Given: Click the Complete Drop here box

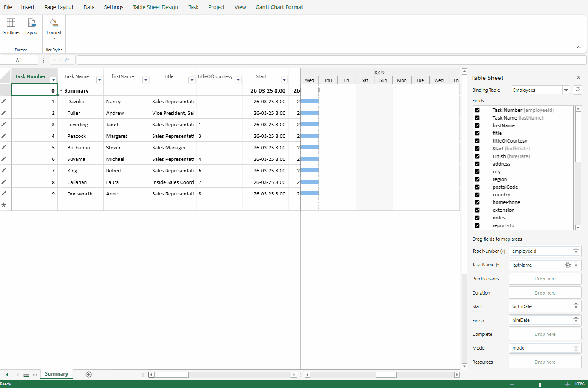Looking at the screenshot, I should click(x=545, y=334).
